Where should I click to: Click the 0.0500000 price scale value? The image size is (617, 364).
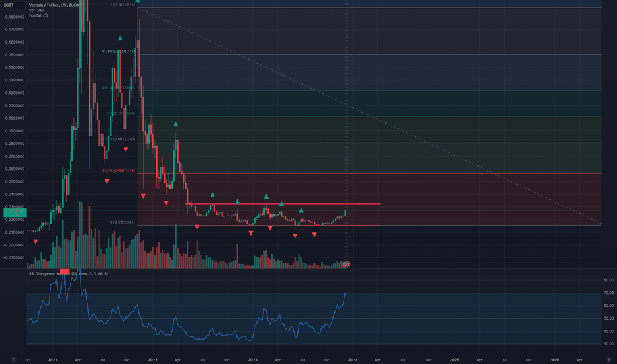(x=15, y=182)
